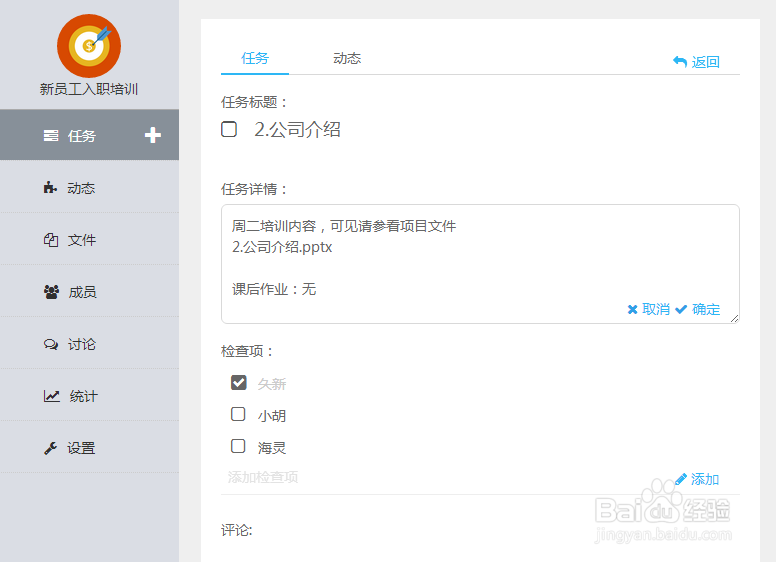Switch to the 动态 tab
This screenshot has height=562, width=776.
pyautogui.click(x=347, y=59)
